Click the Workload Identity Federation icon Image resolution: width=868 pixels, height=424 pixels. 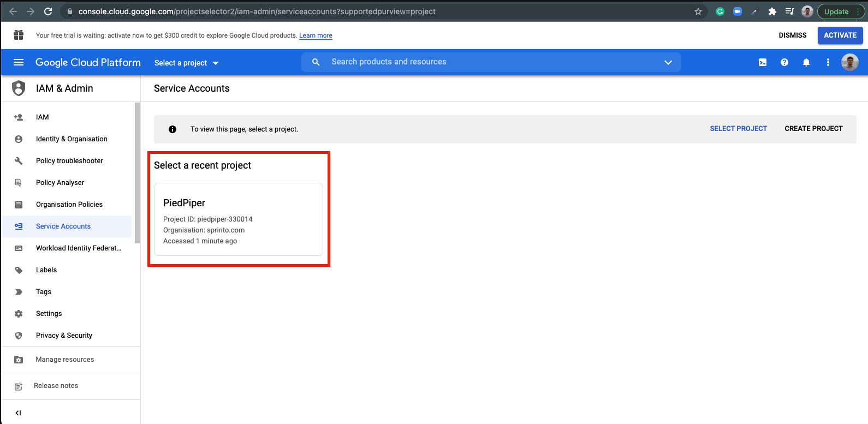point(19,248)
